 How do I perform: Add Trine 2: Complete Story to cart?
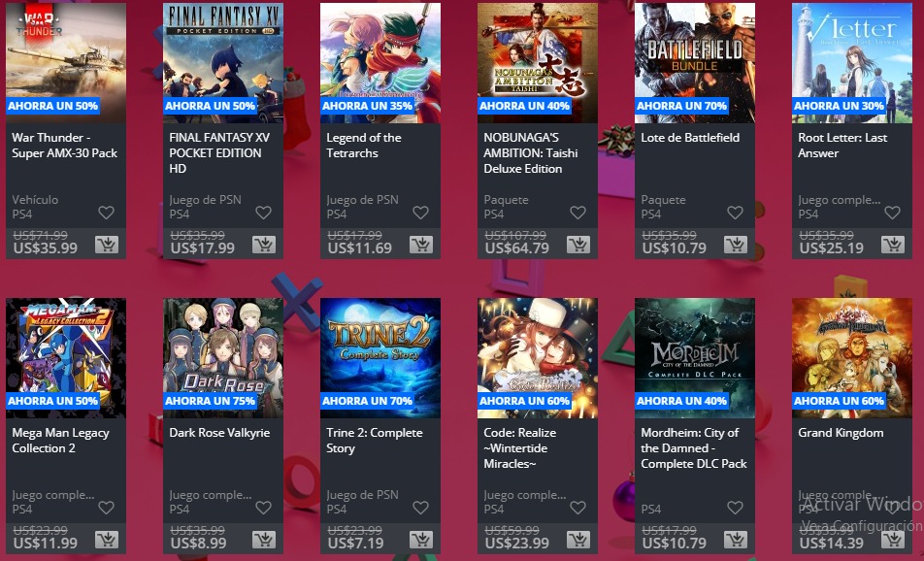pos(421,540)
